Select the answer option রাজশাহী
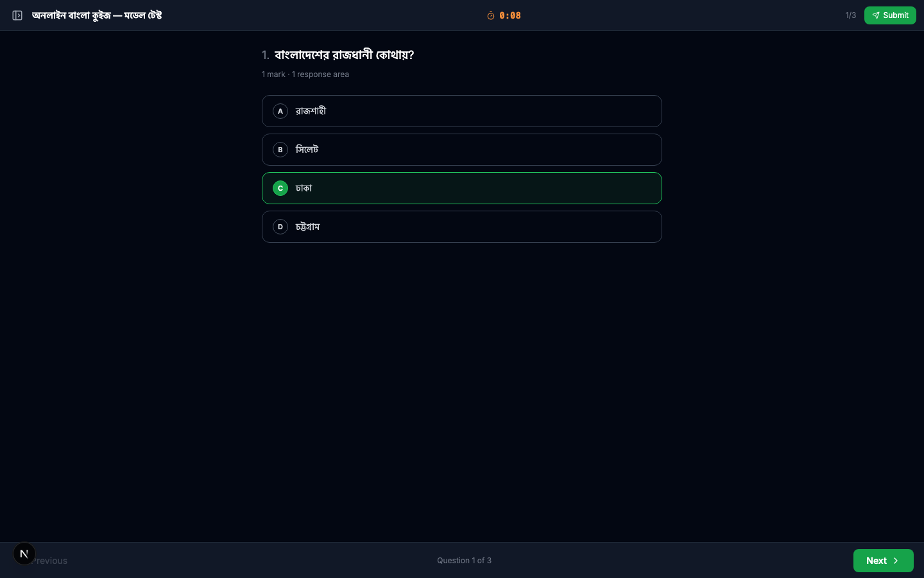The width and height of the screenshot is (924, 578). pyautogui.click(x=461, y=111)
